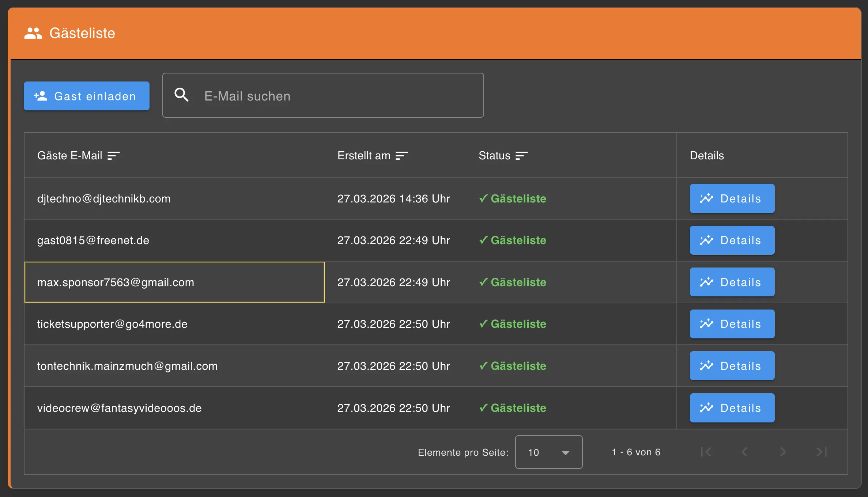Click the Gast einladen button
The width and height of the screenshot is (868, 497).
tap(87, 96)
